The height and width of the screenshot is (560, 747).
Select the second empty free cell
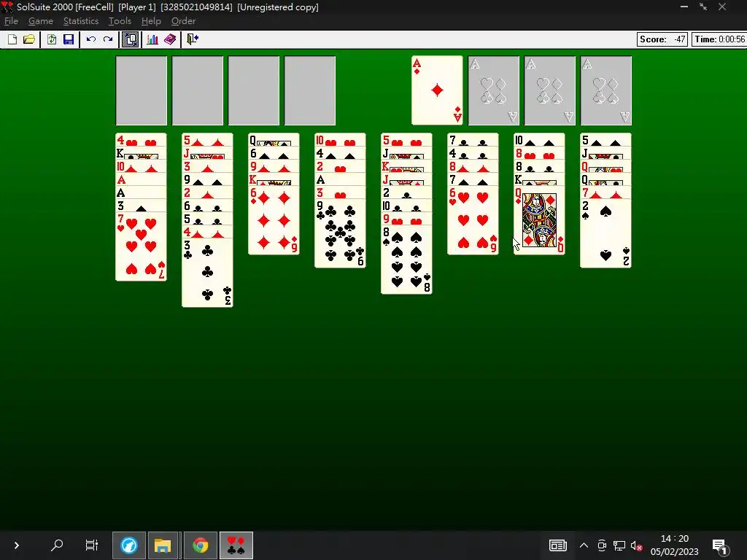pos(197,90)
